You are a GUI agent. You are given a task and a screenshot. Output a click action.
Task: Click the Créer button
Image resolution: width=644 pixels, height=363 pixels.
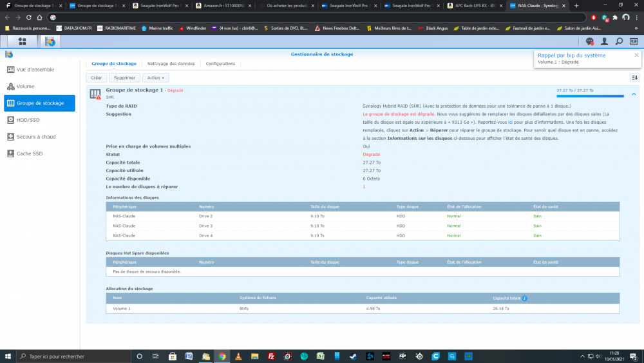pos(97,77)
